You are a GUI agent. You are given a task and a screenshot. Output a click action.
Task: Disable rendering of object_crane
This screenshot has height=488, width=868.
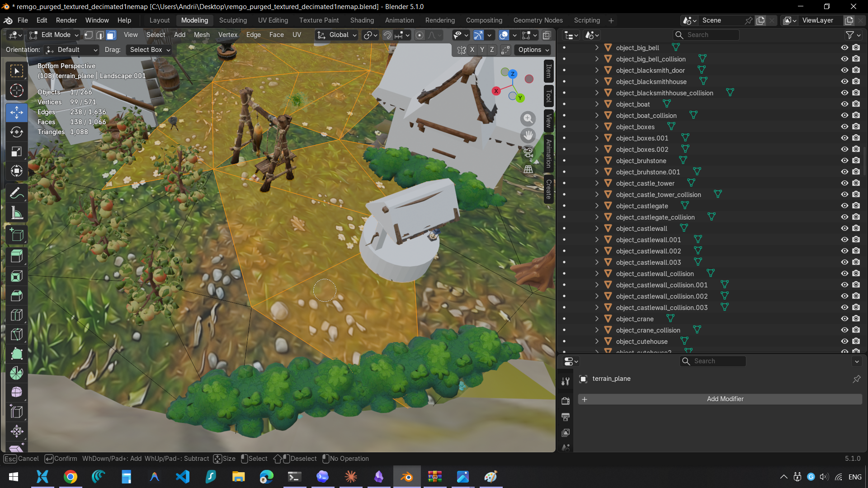tap(856, 319)
